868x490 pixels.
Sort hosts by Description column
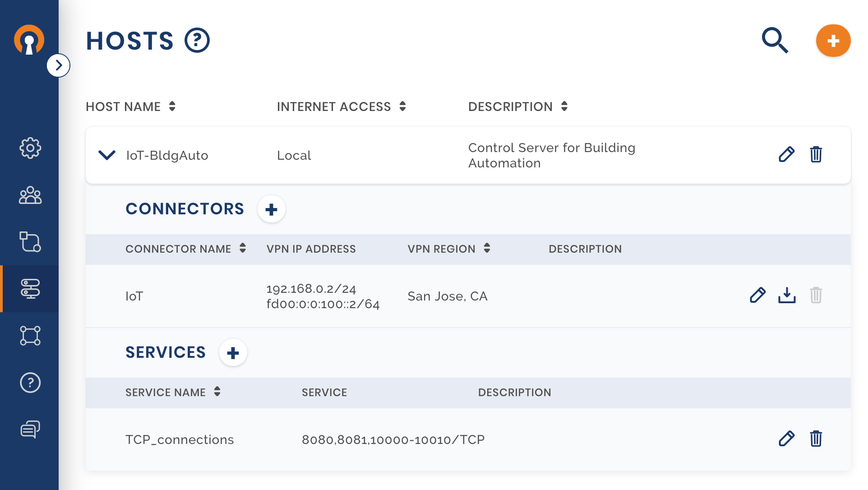[564, 106]
